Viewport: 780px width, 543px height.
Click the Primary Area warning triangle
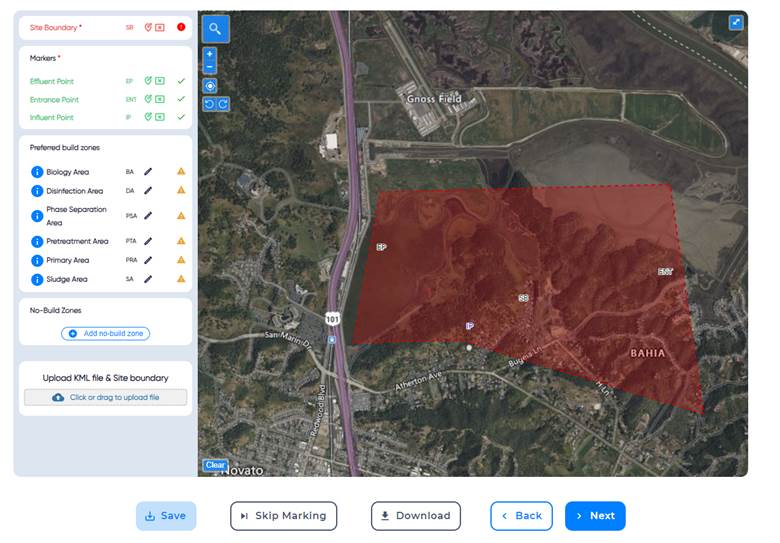[181, 260]
